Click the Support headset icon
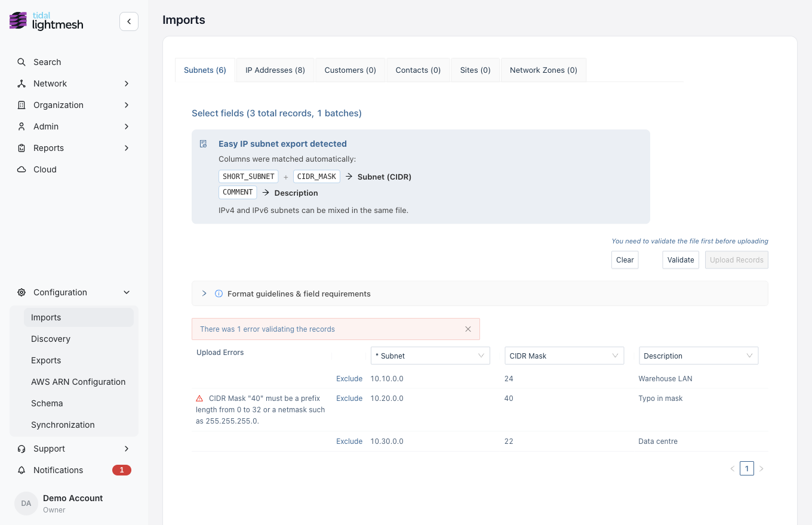 coord(21,449)
